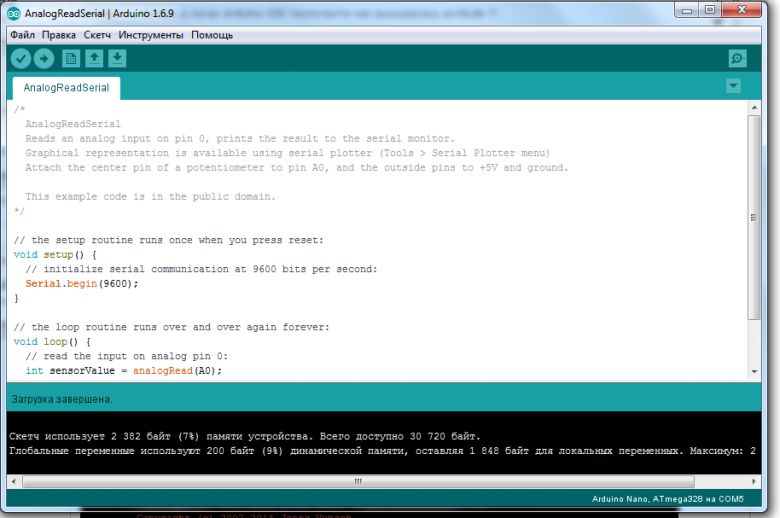Click the vertical scrollbar thumb in the editor
This screenshot has height=518, width=780.
click(x=754, y=217)
